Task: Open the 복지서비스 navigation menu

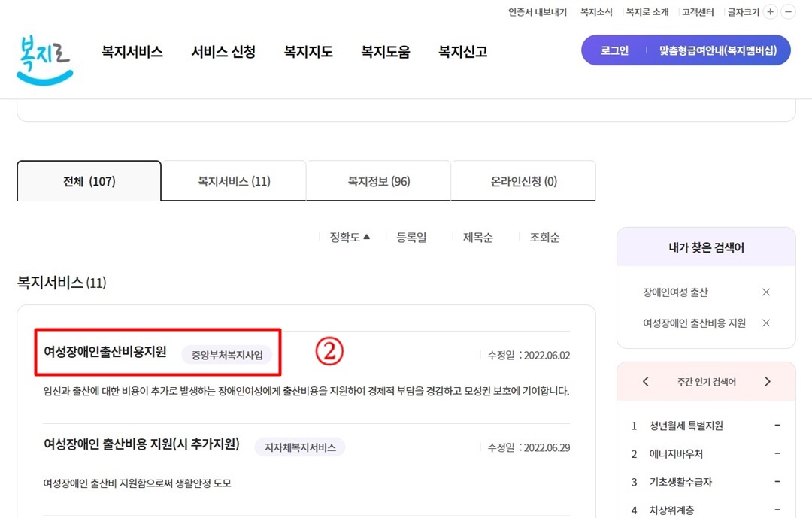Action: pos(132,52)
